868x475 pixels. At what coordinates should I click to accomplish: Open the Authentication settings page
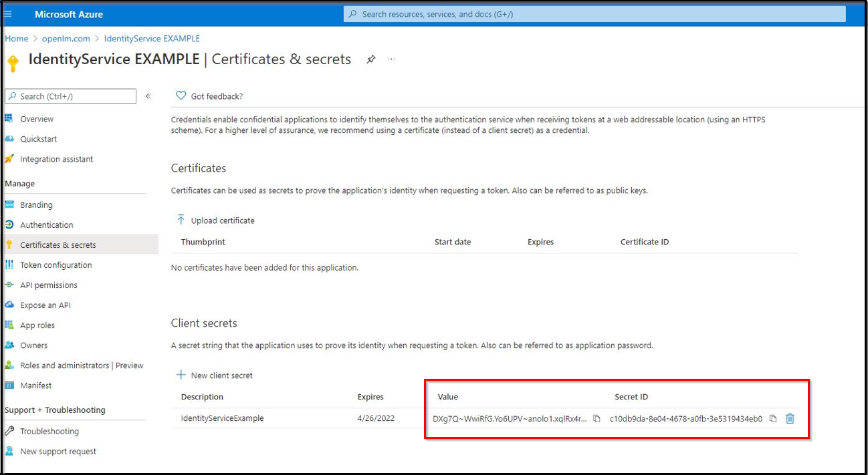pyautogui.click(x=46, y=225)
